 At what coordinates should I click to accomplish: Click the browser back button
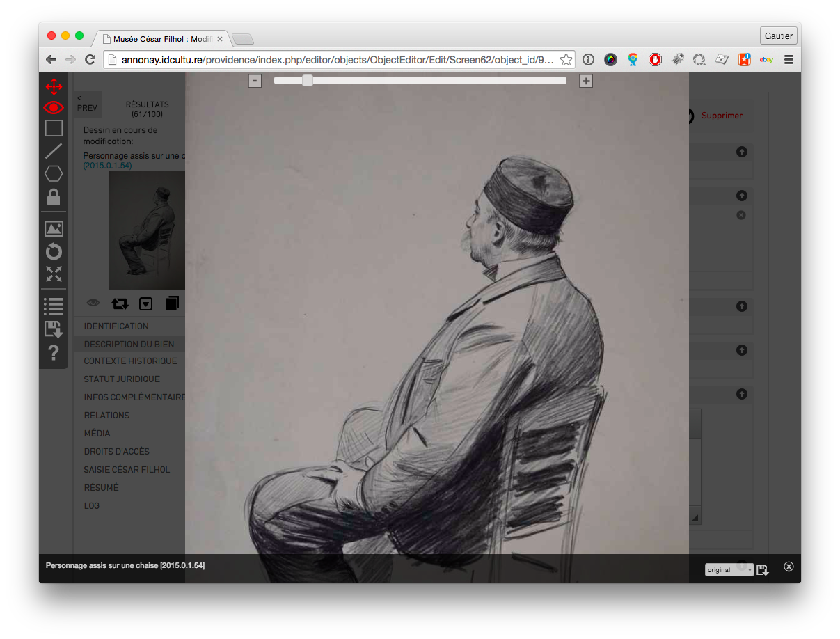pos(51,60)
